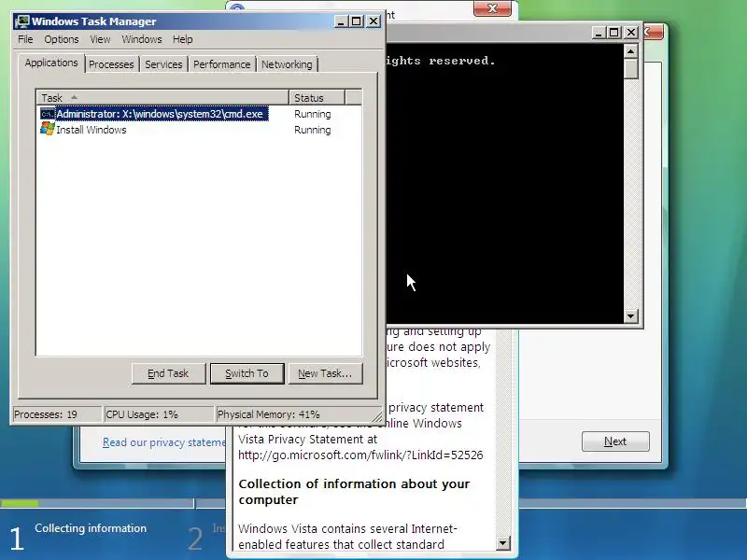Switch to the Networking tab
747x560 pixels.
[287, 64]
